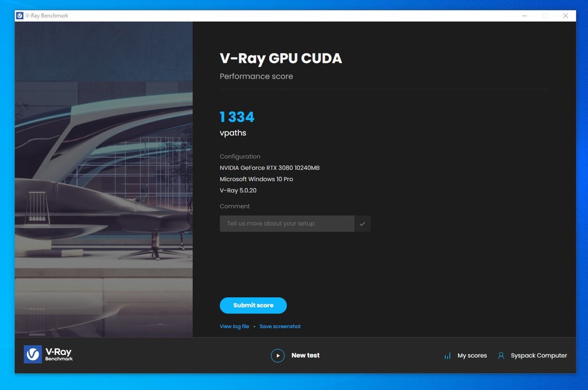Click the Submit score button
588x390 pixels.
point(253,305)
